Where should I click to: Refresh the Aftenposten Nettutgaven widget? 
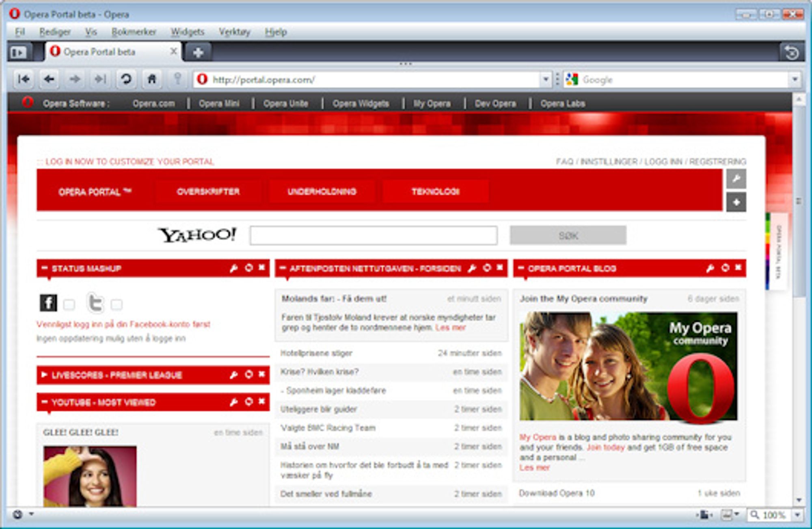coord(487,268)
